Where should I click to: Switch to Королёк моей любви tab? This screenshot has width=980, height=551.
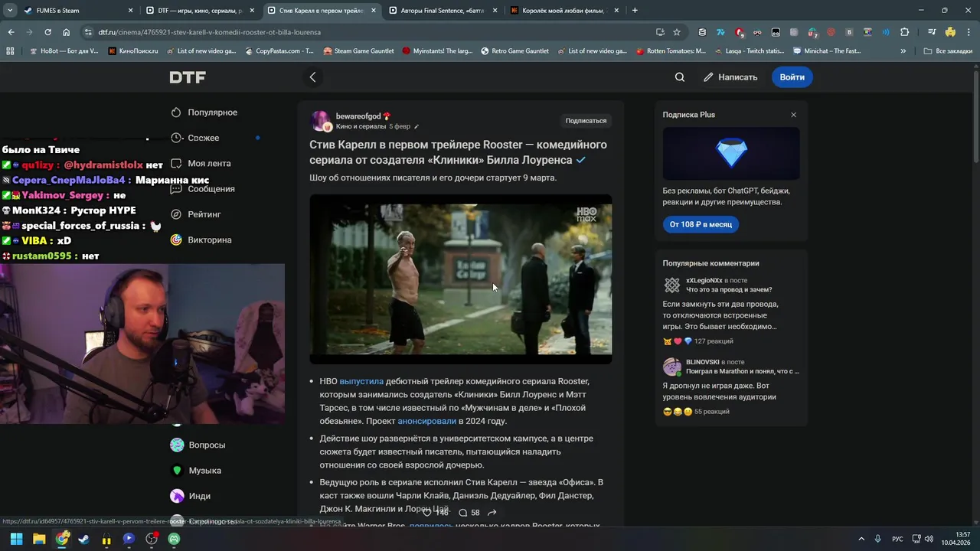click(565, 11)
